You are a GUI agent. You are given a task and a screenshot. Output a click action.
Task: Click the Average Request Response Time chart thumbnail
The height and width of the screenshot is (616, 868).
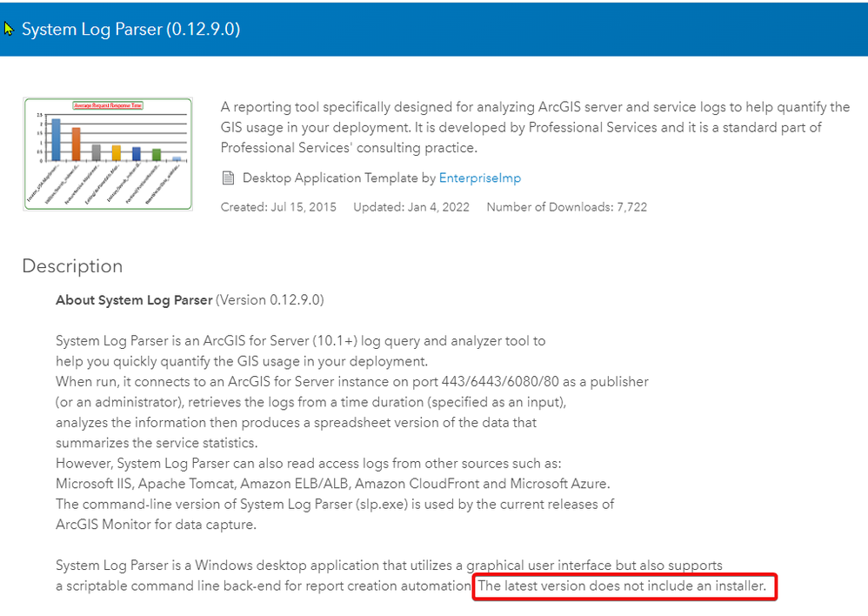(108, 154)
